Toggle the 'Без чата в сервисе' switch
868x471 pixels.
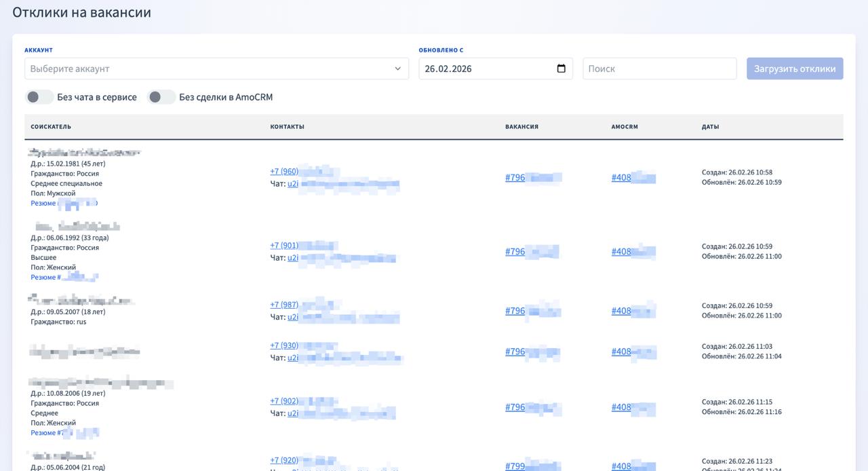click(x=39, y=97)
